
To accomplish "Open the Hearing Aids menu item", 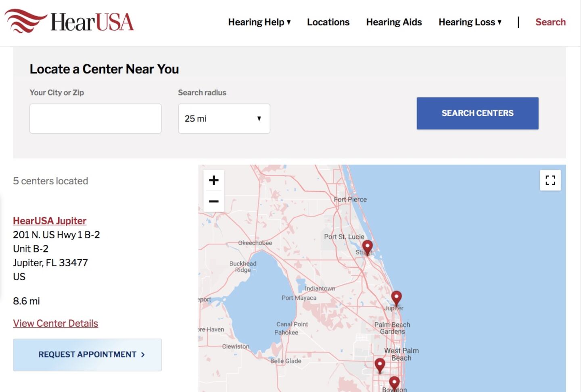I will [x=394, y=22].
